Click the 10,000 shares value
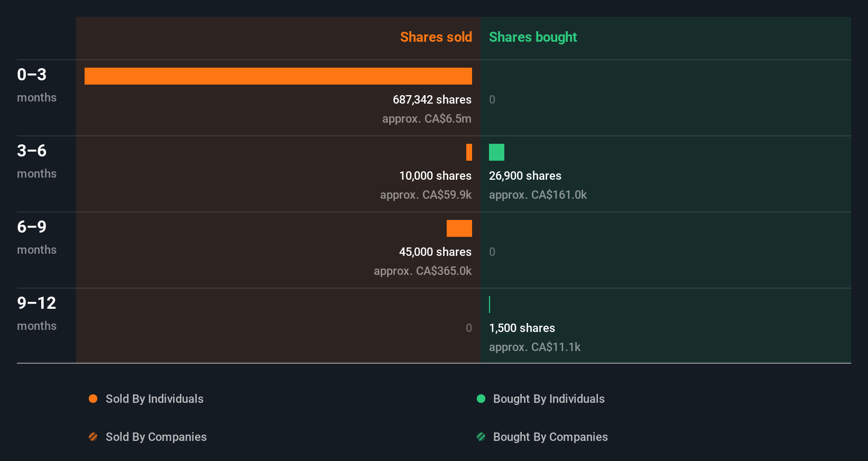Viewport: 868px width, 461px height. coord(435,176)
